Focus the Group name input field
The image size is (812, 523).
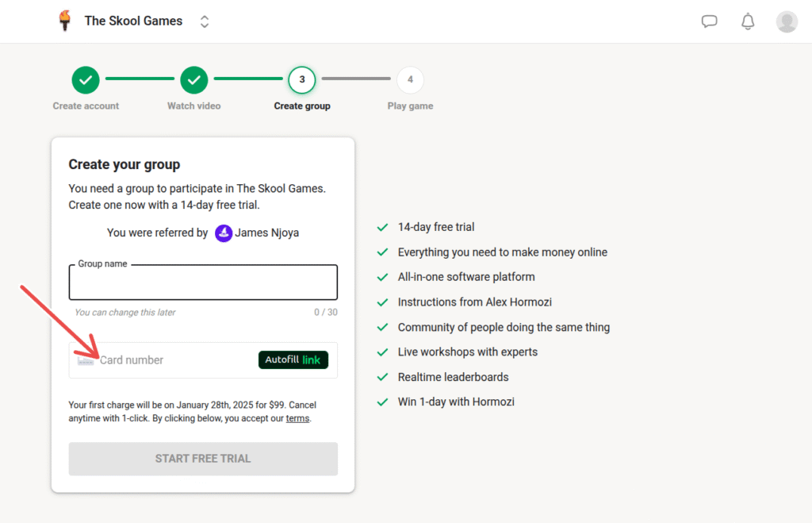point(203,283)
